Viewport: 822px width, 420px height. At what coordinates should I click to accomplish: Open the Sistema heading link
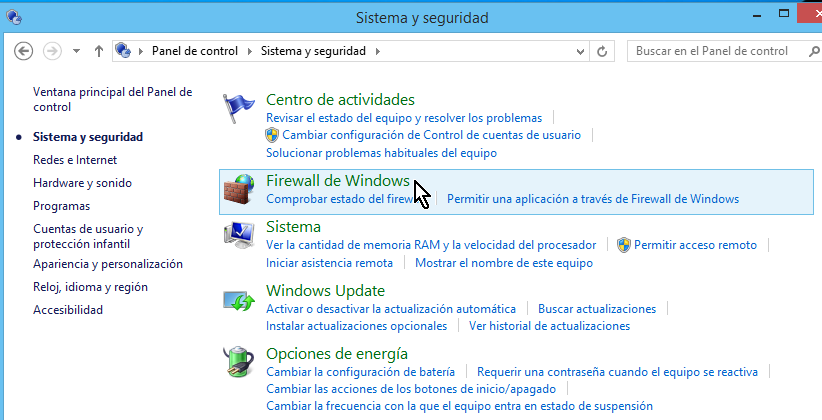[294, 227]
